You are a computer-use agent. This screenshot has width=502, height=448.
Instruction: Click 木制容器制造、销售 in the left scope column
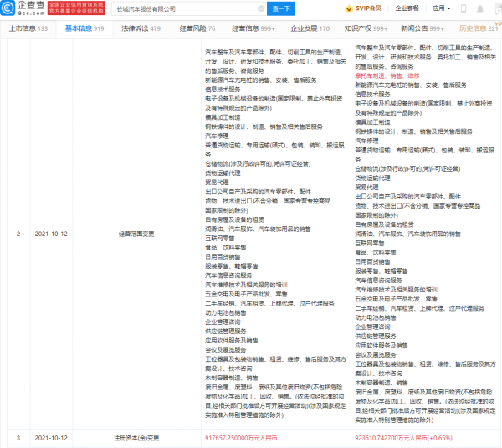pyautogui.click(x=232, y=378)
